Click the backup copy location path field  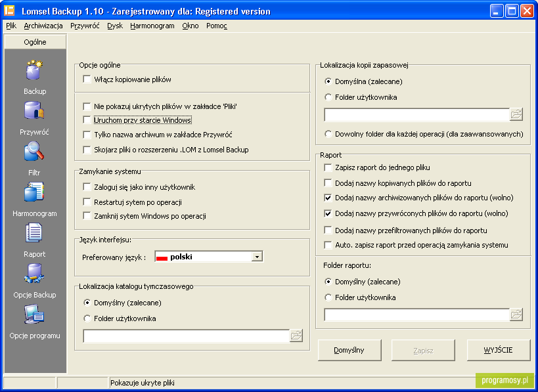pyautogui.click(x=417, y=114)
